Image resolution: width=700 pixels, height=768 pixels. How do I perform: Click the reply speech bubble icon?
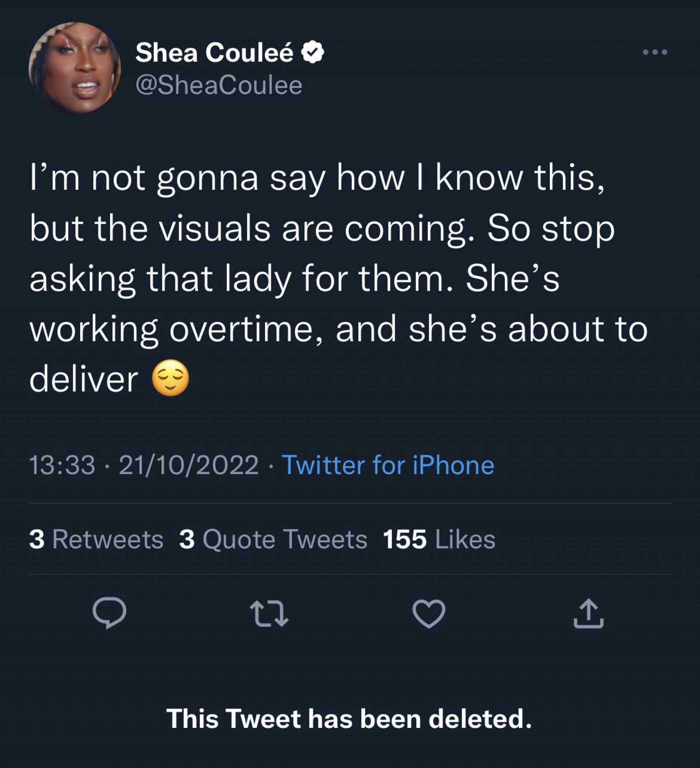pos(109,613)
